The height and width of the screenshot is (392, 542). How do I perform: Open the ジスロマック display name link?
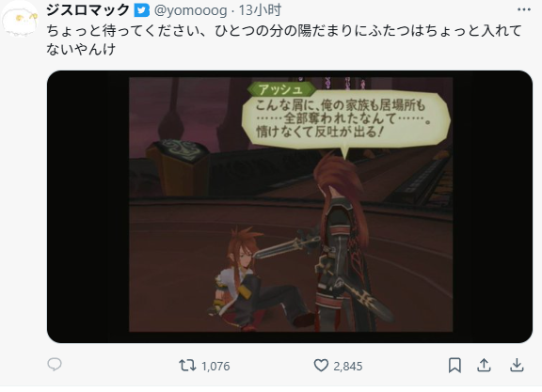coord(88,10)
